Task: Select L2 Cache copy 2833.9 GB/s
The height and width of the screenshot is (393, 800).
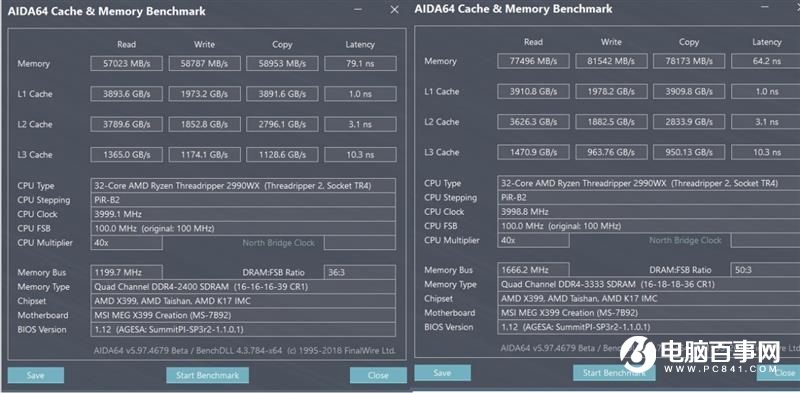Action: [x=689, y=121]
